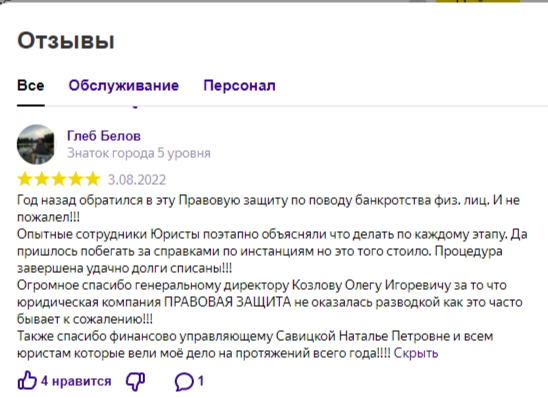
Task: Click the name 'Савицкой Наталье Петровне'
Action: [x=363, y=336]
